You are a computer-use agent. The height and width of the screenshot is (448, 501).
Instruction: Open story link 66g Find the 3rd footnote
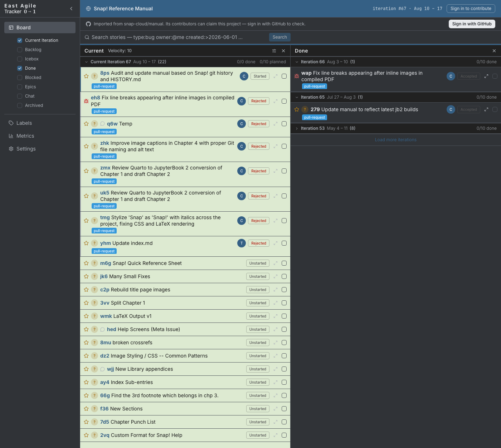tap(105, 395)
